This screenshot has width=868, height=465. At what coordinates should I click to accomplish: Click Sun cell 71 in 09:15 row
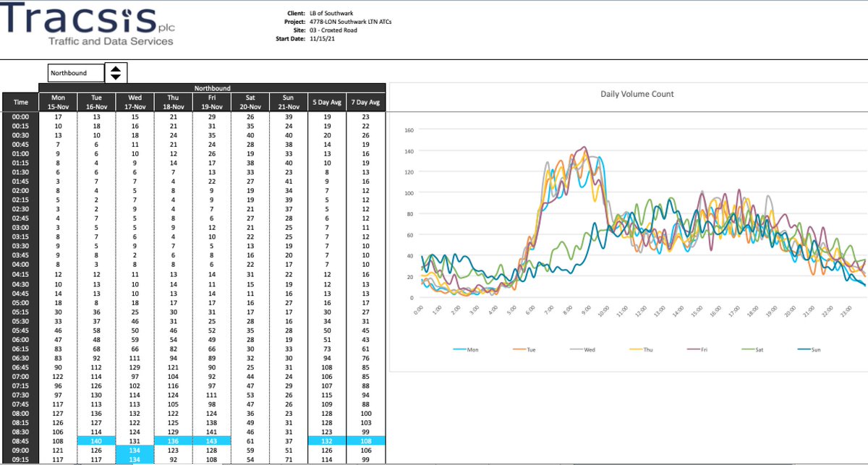289,460
